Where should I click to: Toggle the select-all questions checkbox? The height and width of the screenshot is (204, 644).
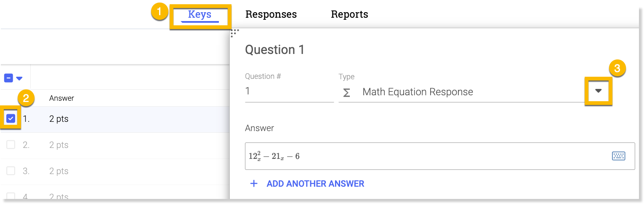pos(8,78)
